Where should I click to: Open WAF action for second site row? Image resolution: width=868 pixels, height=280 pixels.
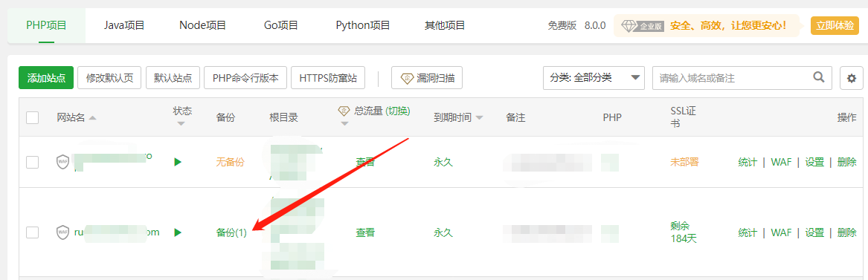point(781,232)
